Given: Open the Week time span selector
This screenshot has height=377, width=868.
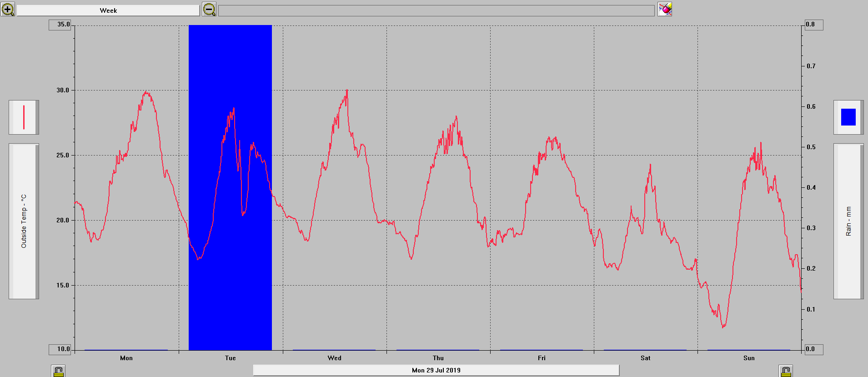Looking at the screenshot, I should [x=108, y=10].
